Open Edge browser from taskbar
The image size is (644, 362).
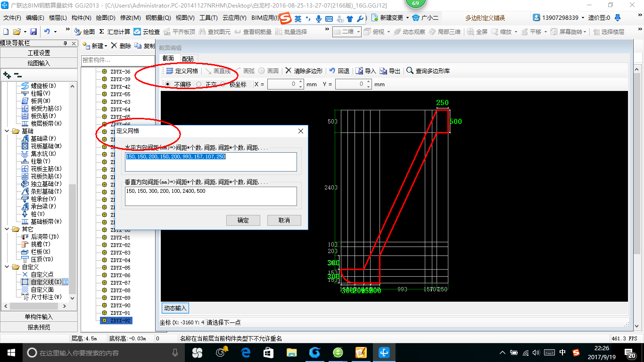point(246,353)
